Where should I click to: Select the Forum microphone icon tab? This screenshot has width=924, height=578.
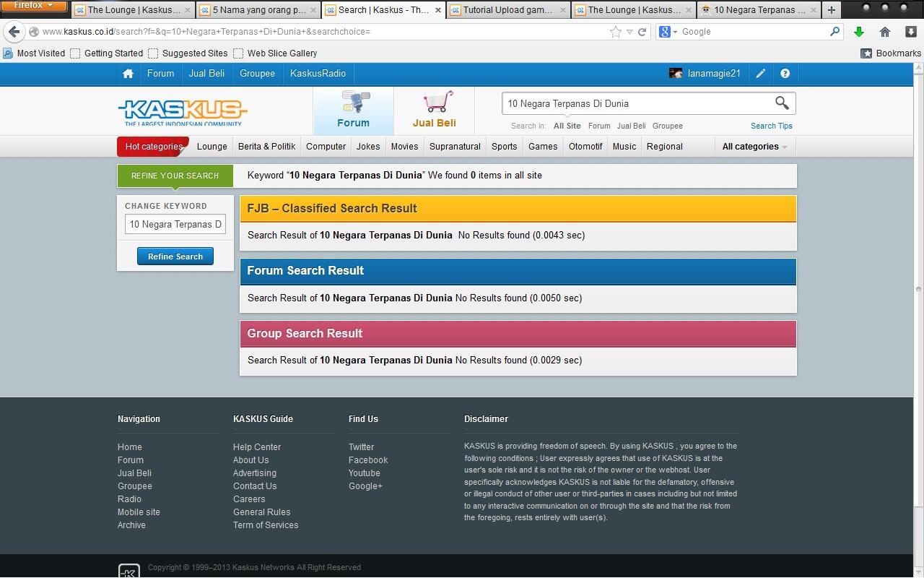[354, 111]
